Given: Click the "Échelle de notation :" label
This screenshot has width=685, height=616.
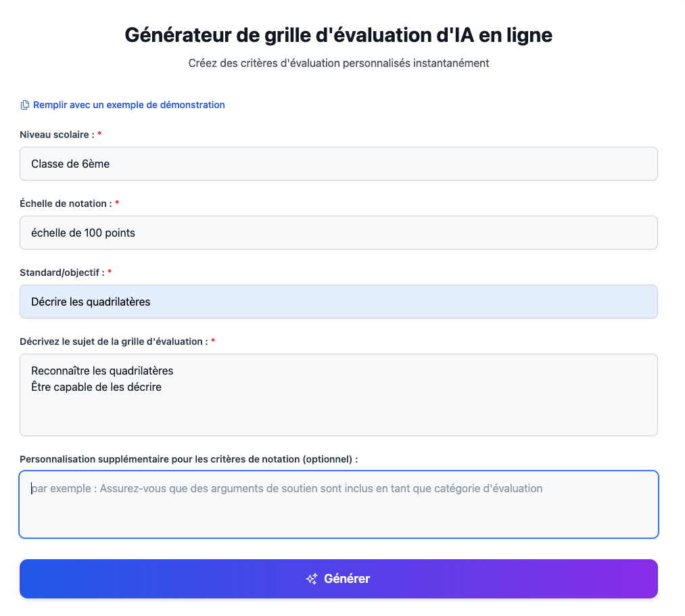Looking at the screenshot, I should coord(66,204).
